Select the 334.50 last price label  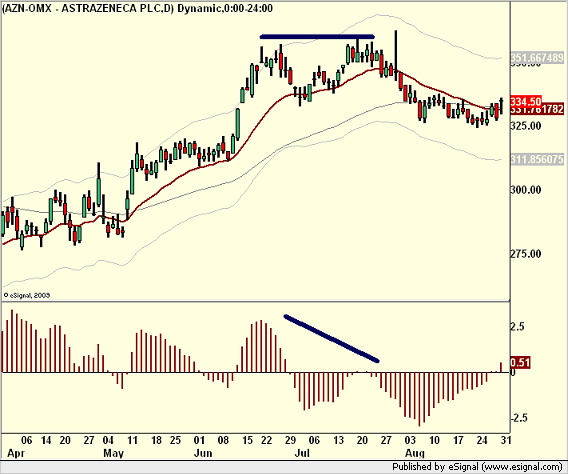(x=526, y=101)
